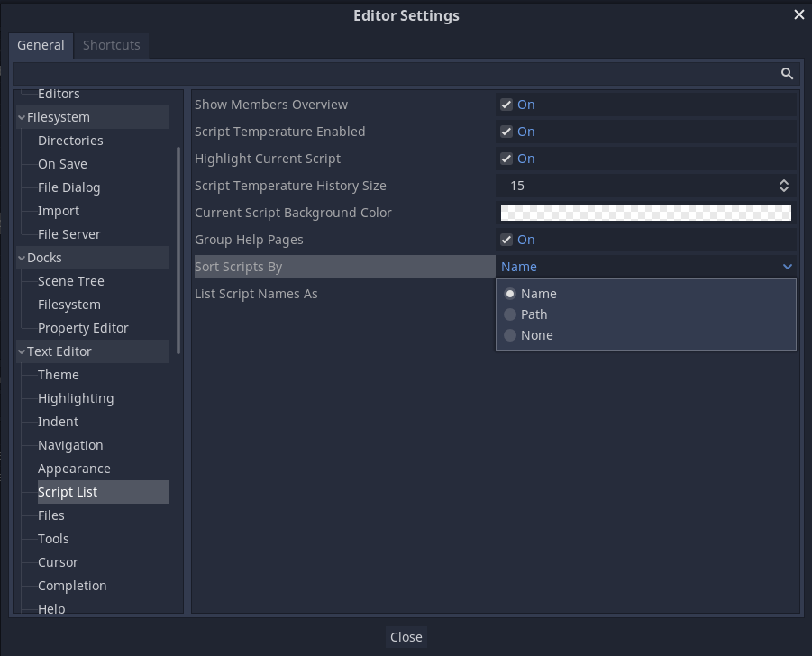Image resolution: width=812 pixels, height=656 pixels.
Task: Open Indent settings
Action: (x=58, y=422)
